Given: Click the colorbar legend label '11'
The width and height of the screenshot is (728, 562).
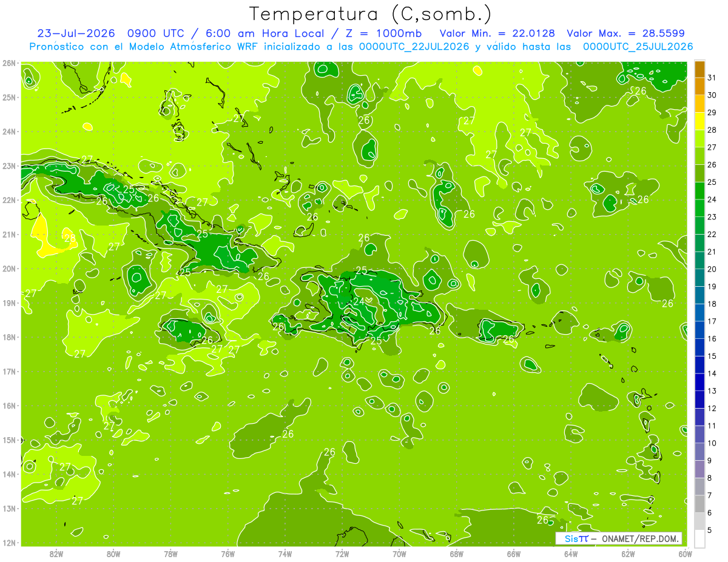Looking at the screenshot, I should pos(712,426).
